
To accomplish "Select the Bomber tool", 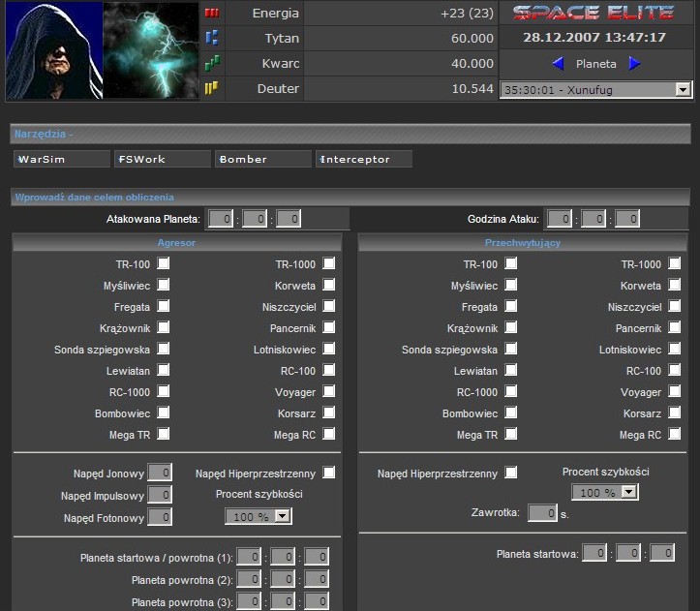I will [263, 159].
